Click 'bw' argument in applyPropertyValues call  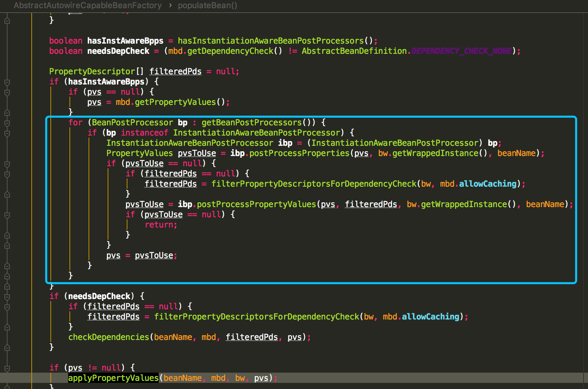(x=240, y=378)
